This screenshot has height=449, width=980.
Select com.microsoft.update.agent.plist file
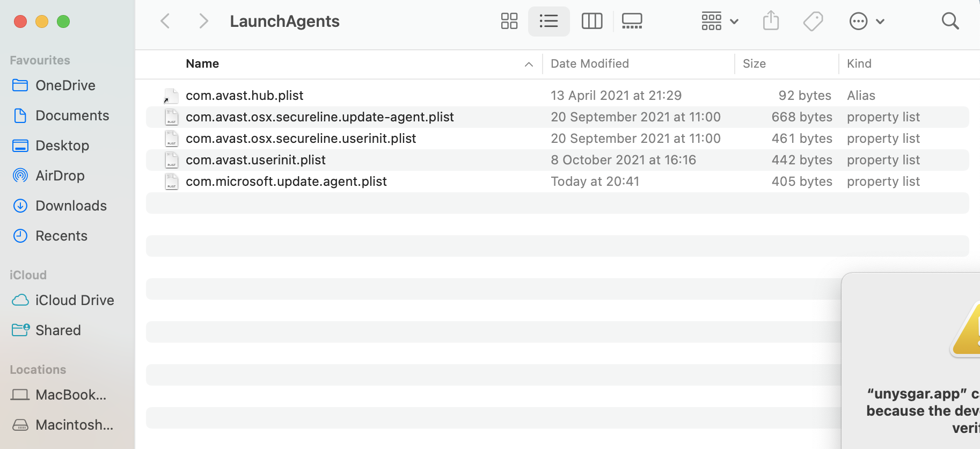286,182
